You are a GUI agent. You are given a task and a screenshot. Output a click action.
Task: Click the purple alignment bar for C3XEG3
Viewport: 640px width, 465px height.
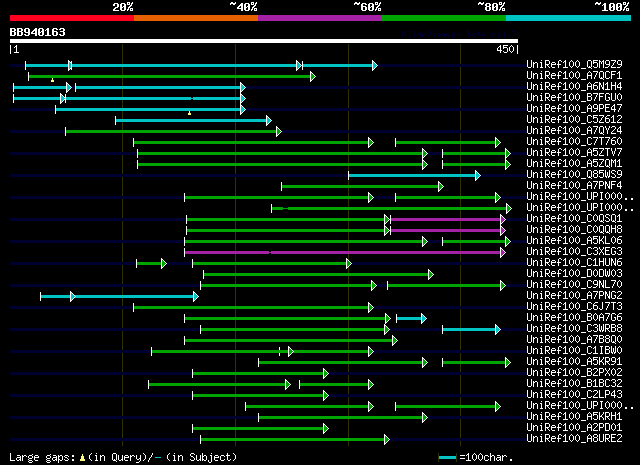pos(345,253)
